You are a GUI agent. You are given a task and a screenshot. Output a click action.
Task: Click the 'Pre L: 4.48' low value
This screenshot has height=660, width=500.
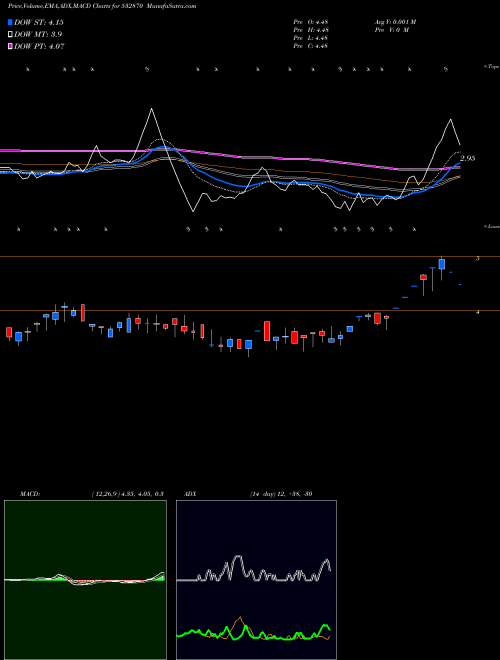(x=311, y=38)
